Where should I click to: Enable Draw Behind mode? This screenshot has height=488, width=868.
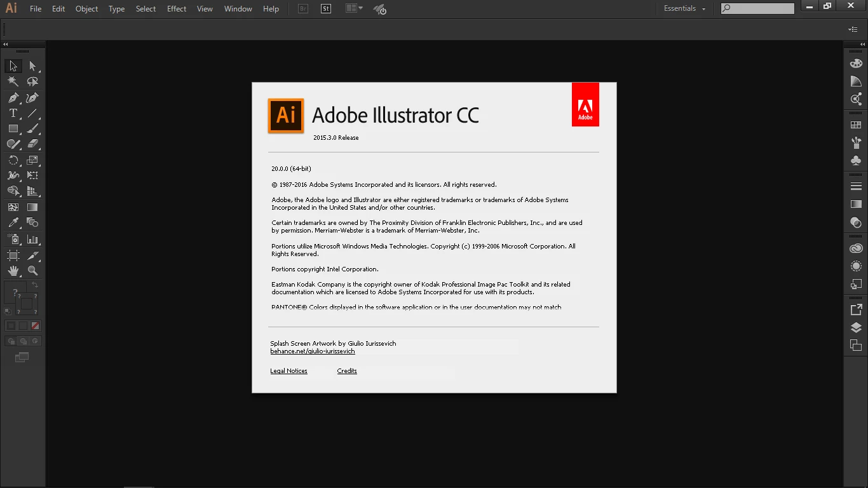point(23,341)
